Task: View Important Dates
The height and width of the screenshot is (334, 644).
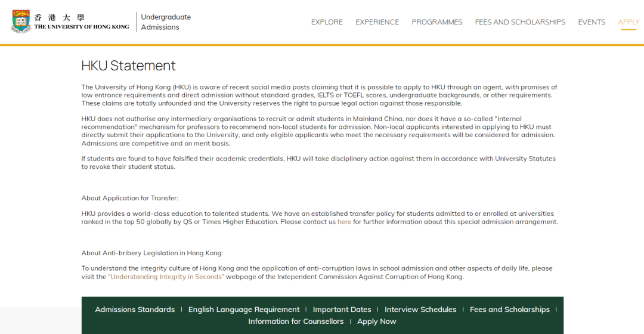Action: pos(342,310)
